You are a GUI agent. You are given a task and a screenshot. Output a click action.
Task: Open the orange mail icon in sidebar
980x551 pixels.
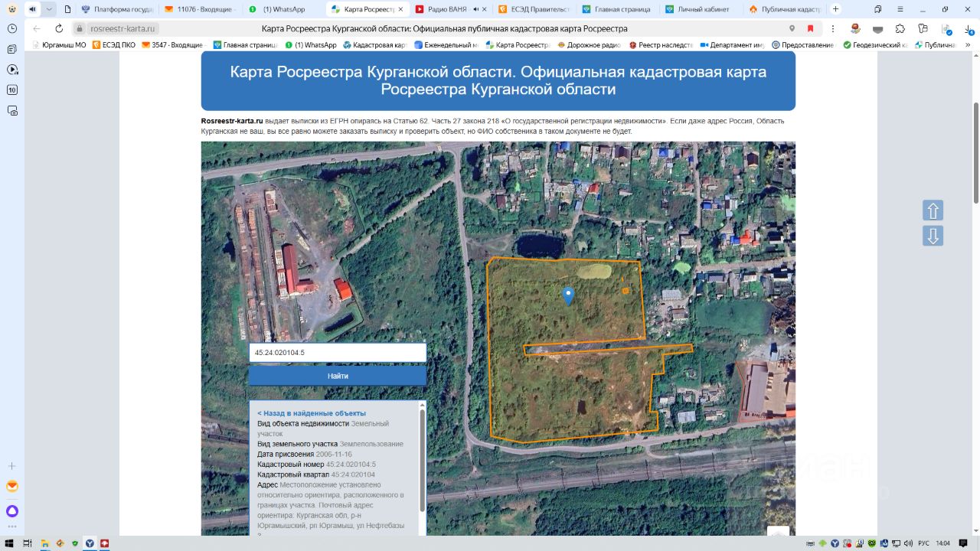[x=12, y=487]
